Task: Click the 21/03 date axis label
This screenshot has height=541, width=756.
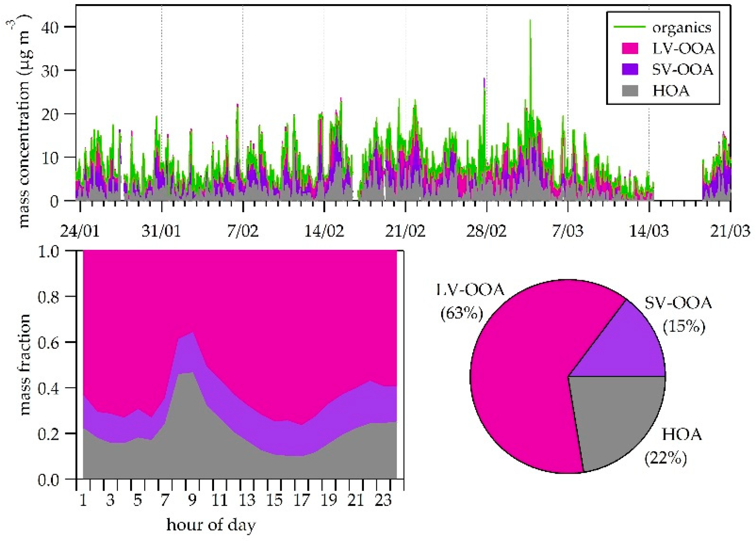Action: pos(730,231)
